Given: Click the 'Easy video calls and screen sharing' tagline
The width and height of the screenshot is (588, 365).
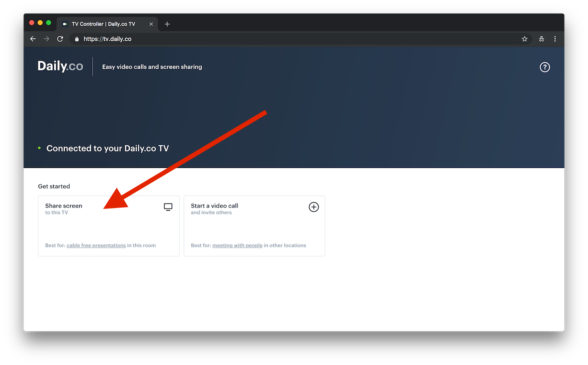Looking at the screenshot, I should (152, 67).
